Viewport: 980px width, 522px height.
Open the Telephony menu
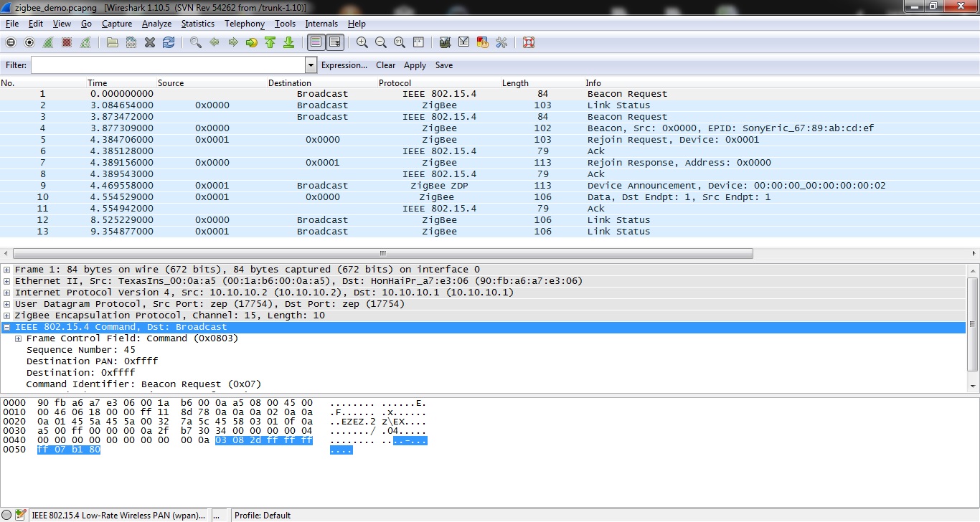tap(244, 24)
